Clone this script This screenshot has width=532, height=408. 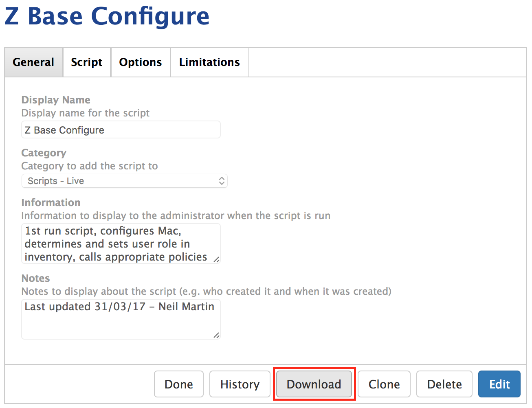coord(384,384)
